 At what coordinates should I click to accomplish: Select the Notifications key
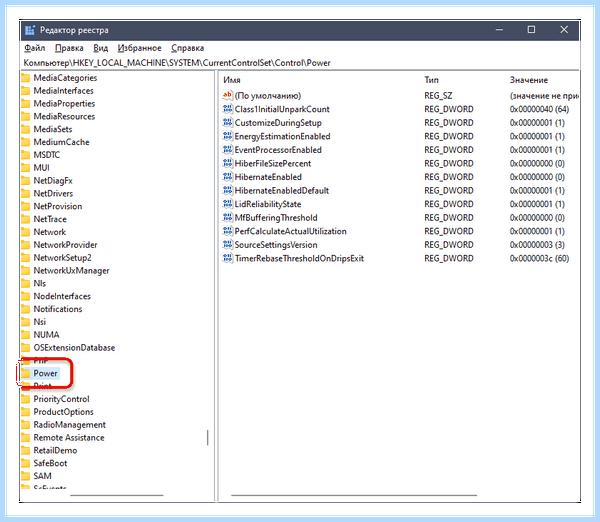[x=58, y=309]
